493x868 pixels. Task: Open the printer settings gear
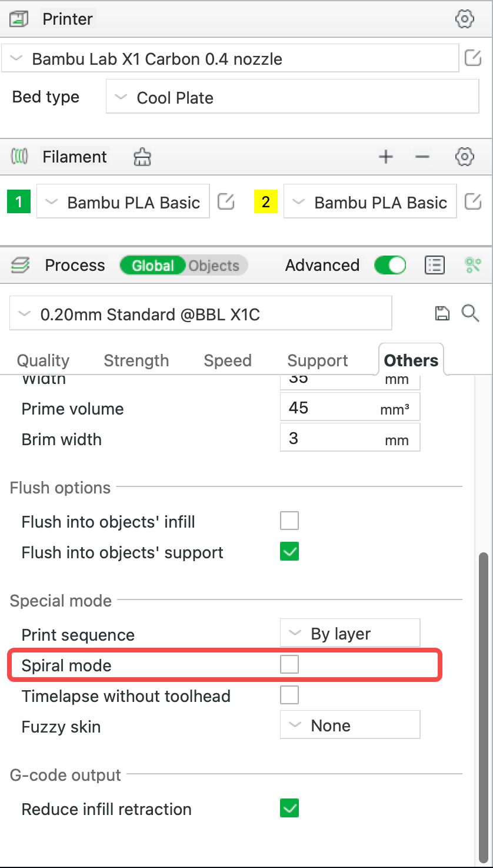(x=464, y=18)
